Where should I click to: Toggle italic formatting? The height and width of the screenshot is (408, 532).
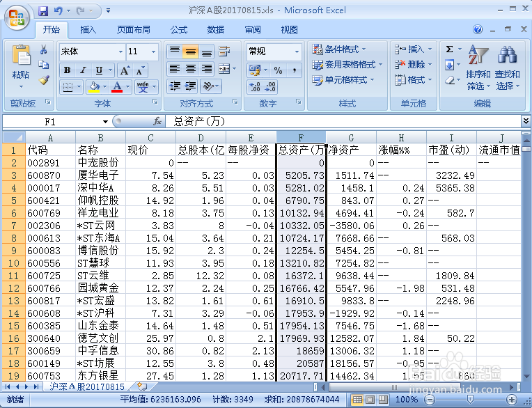pos(83,70)
